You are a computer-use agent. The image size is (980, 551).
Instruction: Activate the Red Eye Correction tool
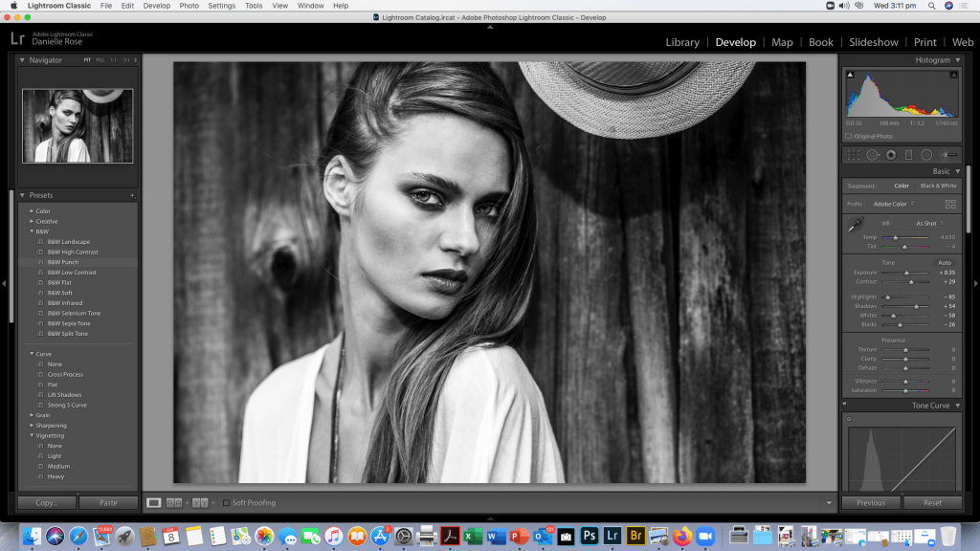[890, 154]
